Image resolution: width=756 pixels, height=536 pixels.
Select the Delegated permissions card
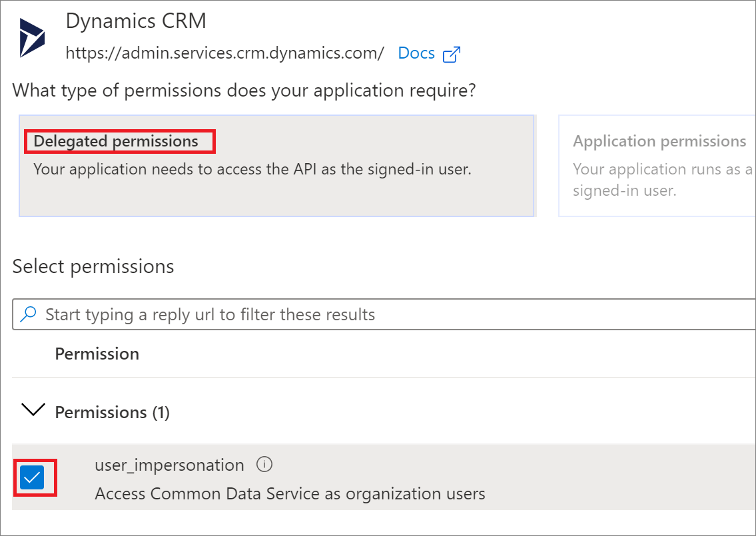pos(276,166)
